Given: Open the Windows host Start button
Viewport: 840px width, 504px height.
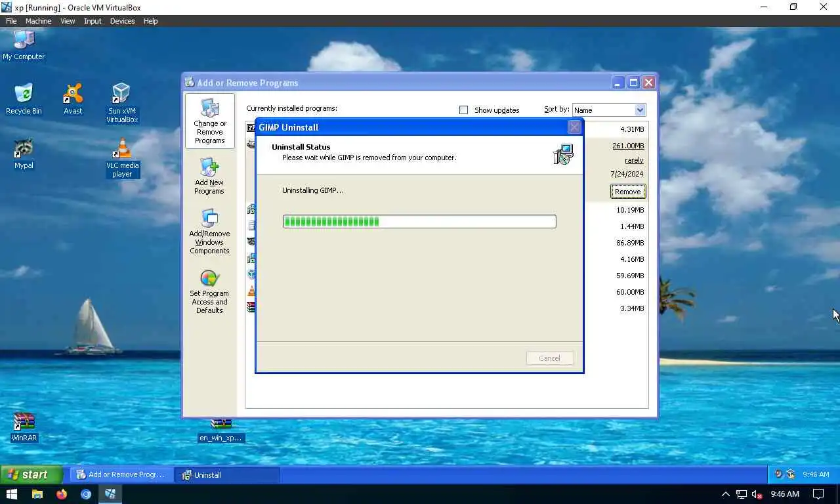Looking at the screenshot, I should (x=11, y=493).
